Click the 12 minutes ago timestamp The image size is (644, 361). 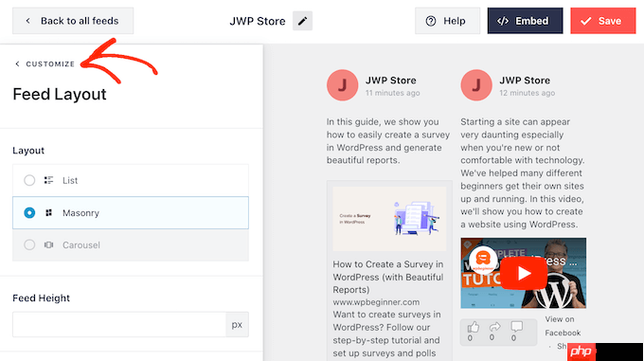(x=527, y=93)
